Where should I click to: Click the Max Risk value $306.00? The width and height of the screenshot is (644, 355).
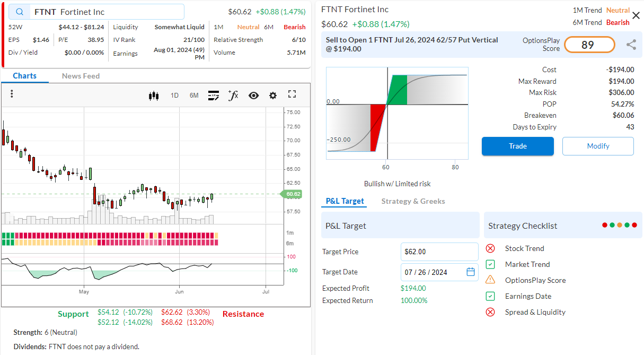[621, 92]
